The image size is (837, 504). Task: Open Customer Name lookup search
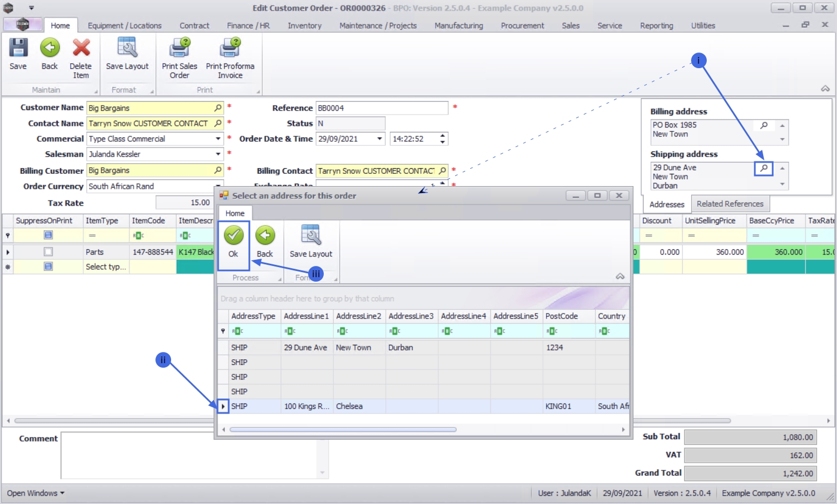pyautogui.click(x=218, y=108)
